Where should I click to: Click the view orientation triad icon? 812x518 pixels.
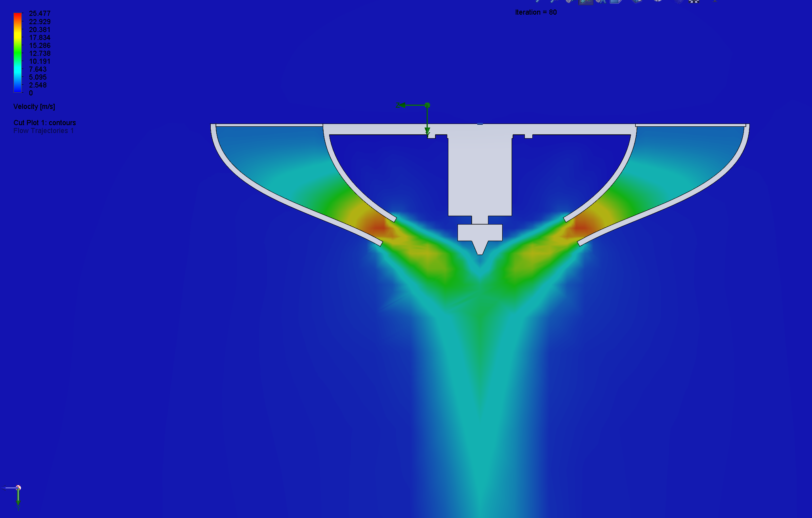tap(15, 497)
